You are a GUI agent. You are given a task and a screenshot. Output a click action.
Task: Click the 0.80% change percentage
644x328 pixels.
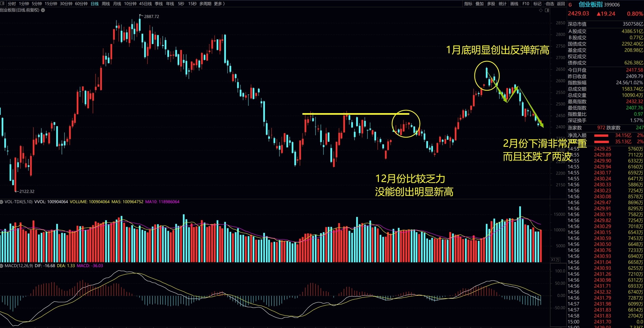click(635, 14)
